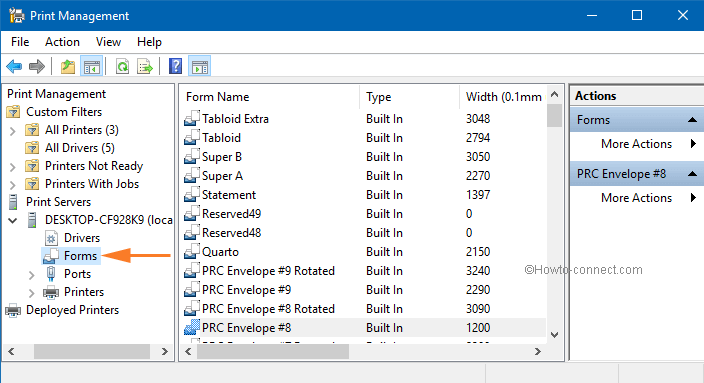Click the All Drivers filter icon
The height and width of the screenshot is (383, 704).
(x=32, y=148)
